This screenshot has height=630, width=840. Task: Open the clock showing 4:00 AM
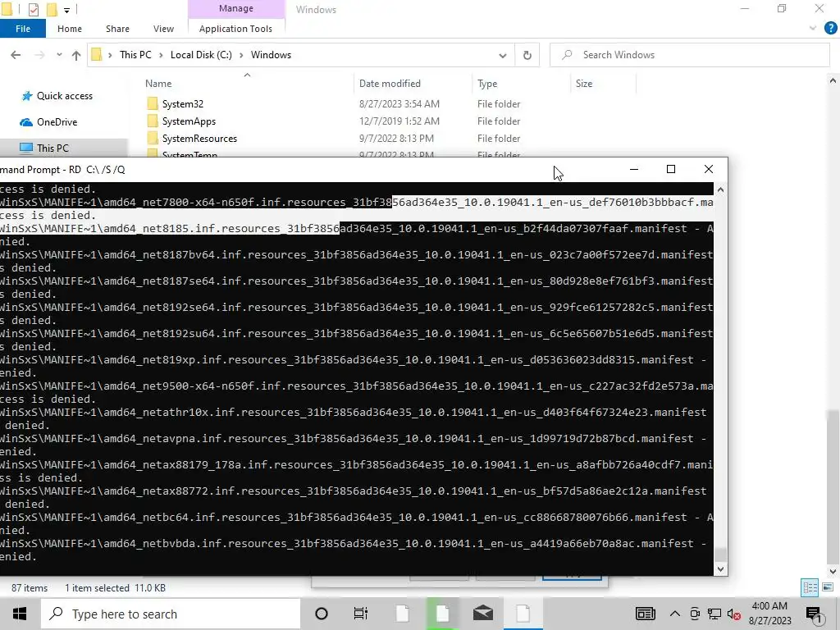click(769, 614)
